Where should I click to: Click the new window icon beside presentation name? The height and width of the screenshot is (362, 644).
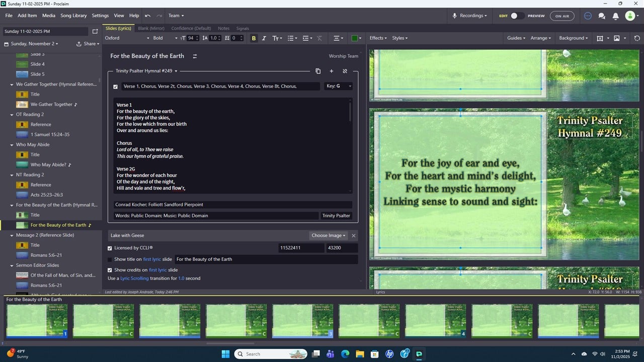pyautogui.click(x=95, y=32)
